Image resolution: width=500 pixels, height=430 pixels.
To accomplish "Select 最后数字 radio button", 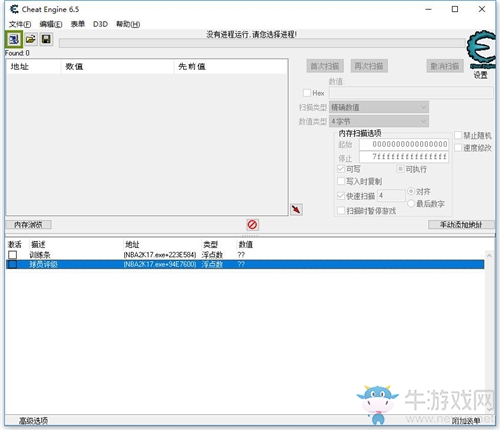I will click(411, 203).
